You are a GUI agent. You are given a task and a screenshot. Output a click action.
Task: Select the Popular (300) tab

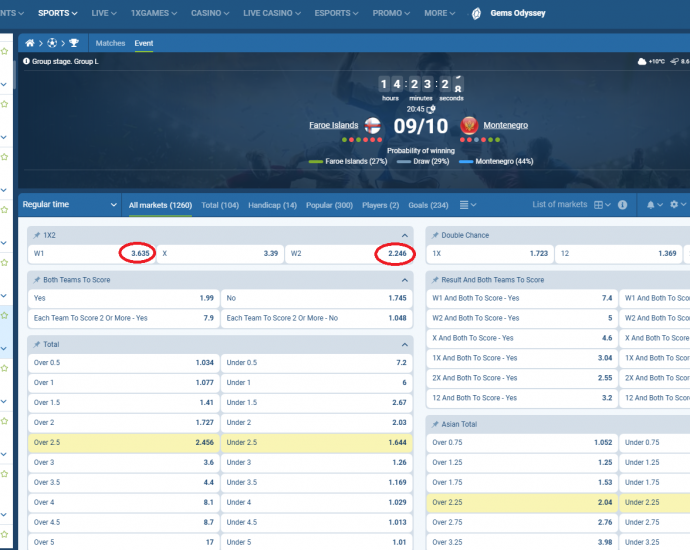coord(330,205)
